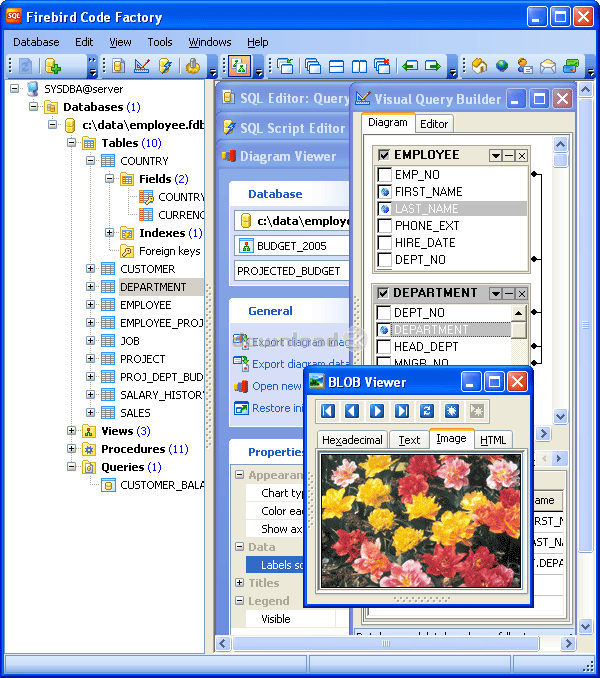The image size is (600, 678).
Task: Check the EMP_NO field checkbox
Action: tap(385, 175)
